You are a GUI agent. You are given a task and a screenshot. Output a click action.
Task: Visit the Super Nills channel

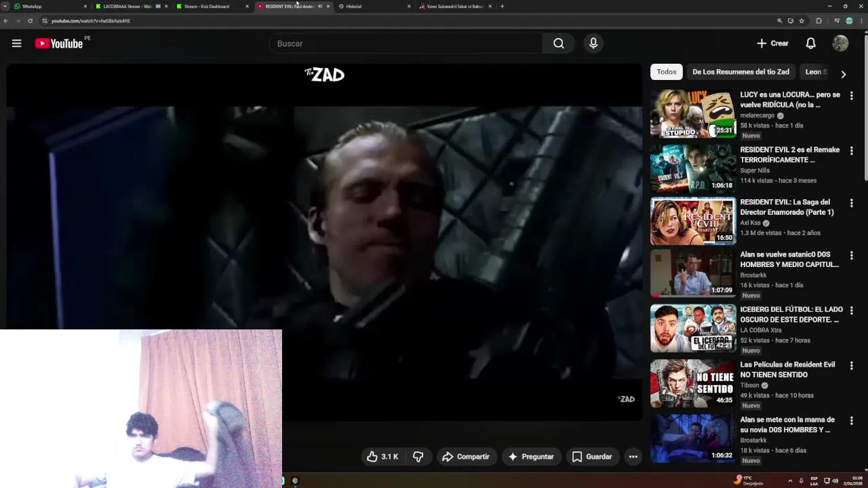click(x=755, y=170)
